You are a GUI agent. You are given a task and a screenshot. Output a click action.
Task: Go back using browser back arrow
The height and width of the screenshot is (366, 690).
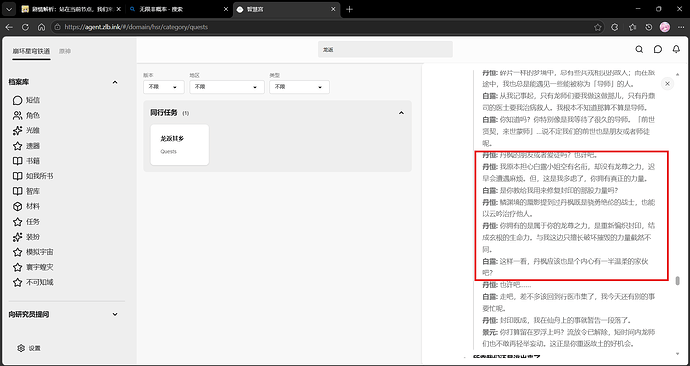pyautogui.click(x=9, y=27)
